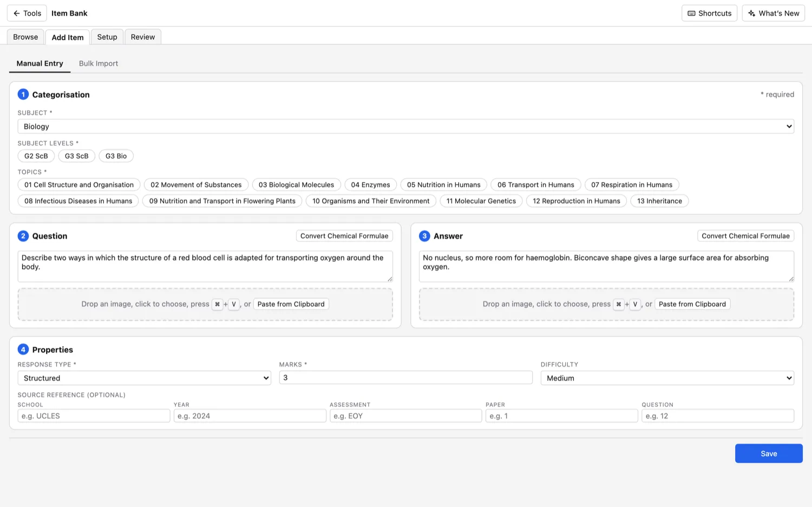Select topic 11 Molecular Genetics
The width and height of the screenshot is (812, 507).
click(x=481, y=201)
